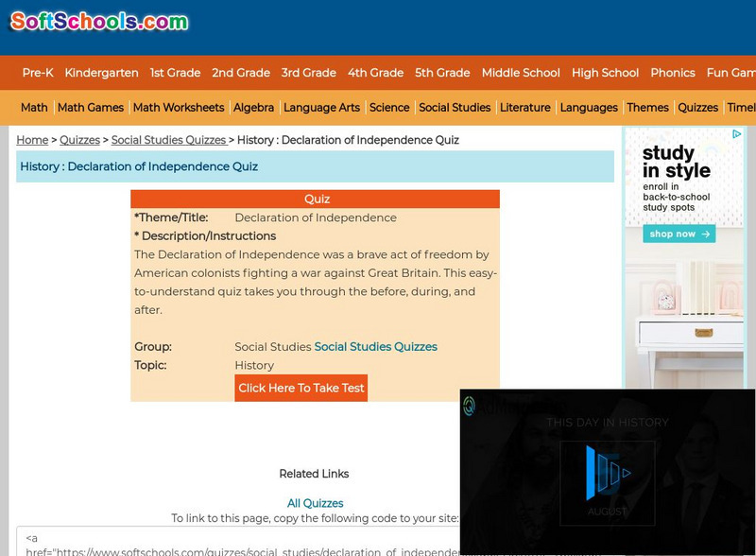This screenshot has width=756, height=556.
Task: Open Social Studies Quizzes link in Group row
Action: [375, 346]
